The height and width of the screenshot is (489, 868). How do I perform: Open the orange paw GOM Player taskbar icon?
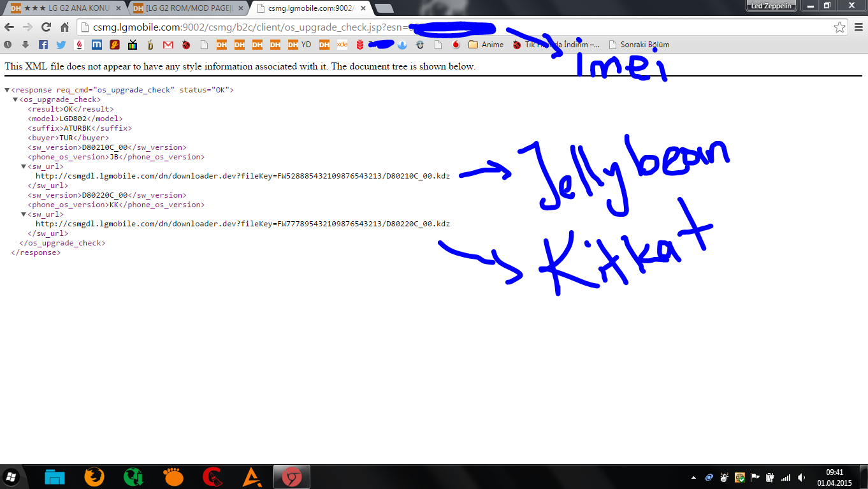tap(173, 477)
